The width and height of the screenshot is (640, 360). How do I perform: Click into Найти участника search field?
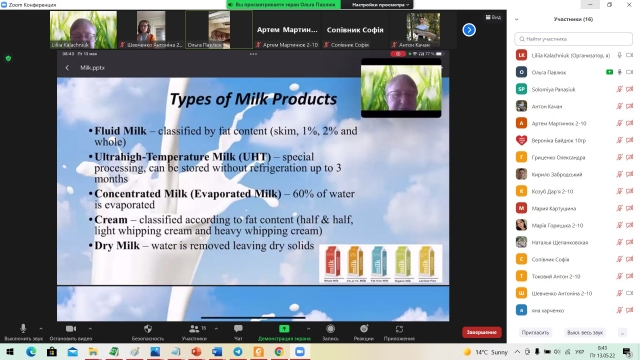click(573, 39)
